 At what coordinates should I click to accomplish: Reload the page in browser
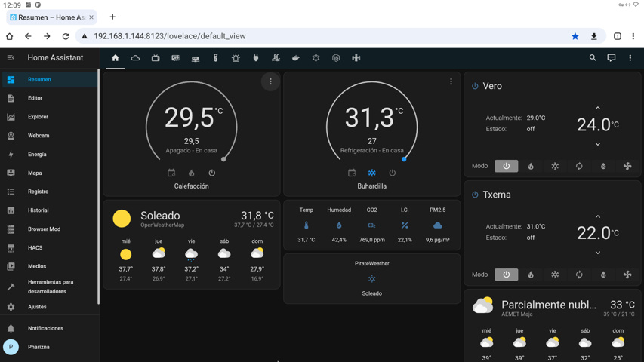pos(66,36)
